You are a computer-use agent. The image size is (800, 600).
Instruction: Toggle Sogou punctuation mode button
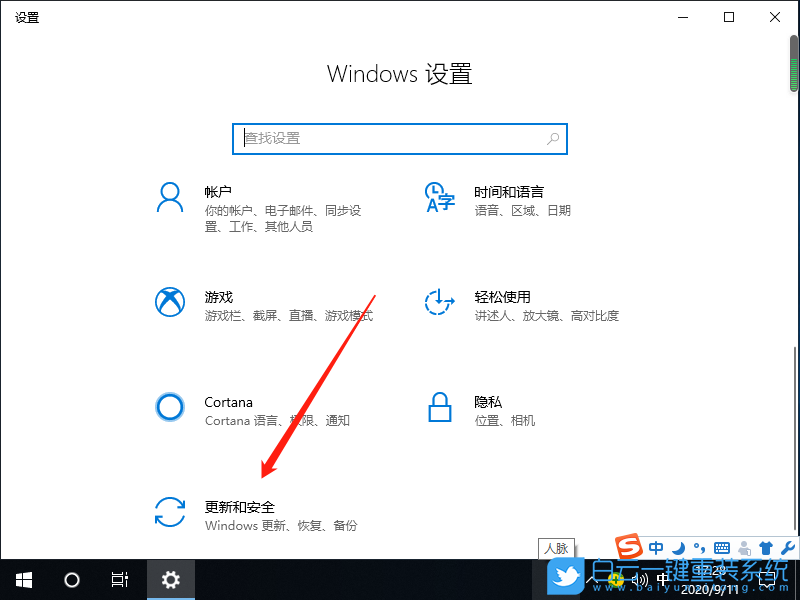point(699,548)
